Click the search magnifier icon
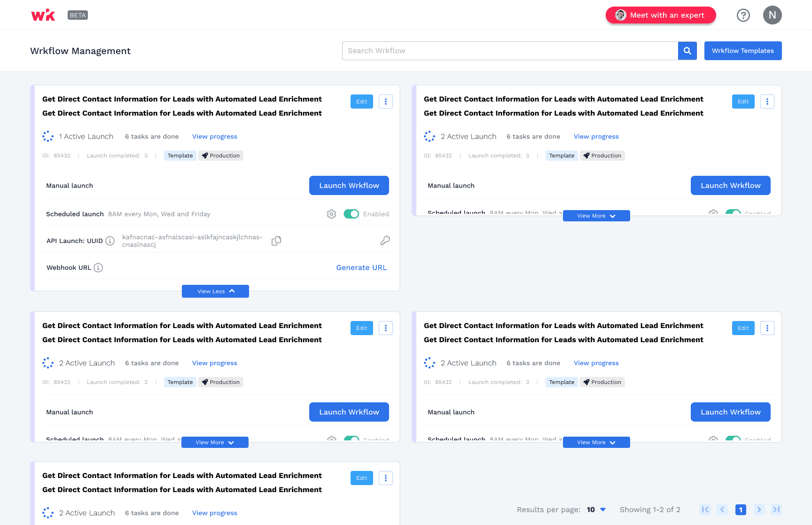812x525 pixels. point(687,50)
